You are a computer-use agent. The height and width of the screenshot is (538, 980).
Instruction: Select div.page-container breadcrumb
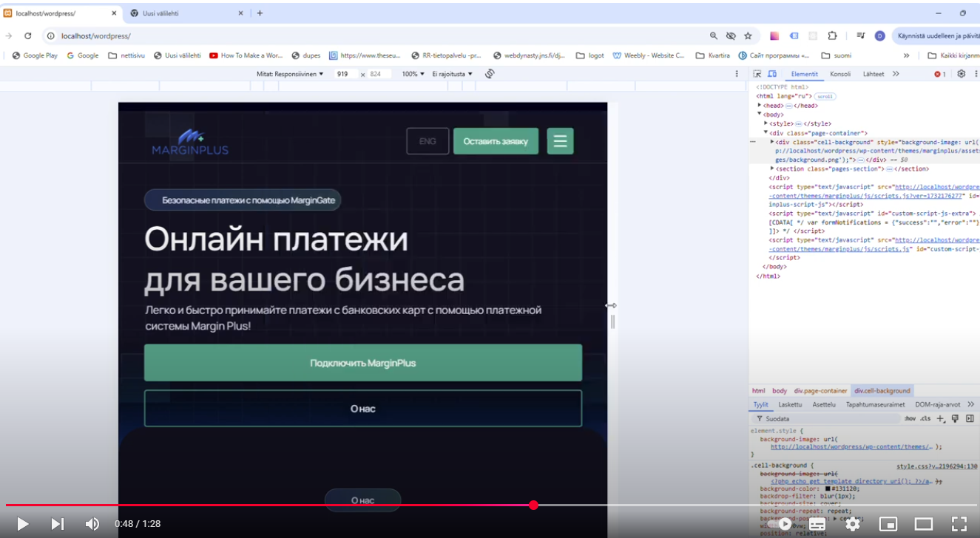[x=820, y=390]
